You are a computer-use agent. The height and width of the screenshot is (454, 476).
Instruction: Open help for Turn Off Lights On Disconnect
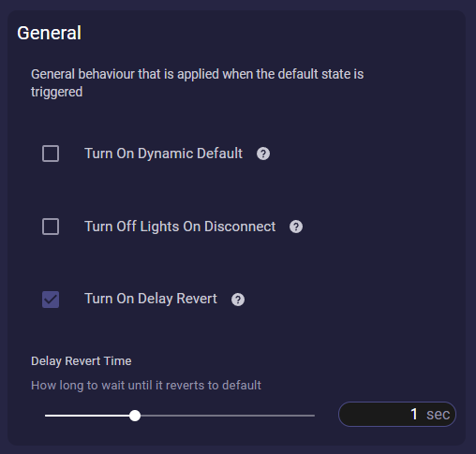coord(296,227)
